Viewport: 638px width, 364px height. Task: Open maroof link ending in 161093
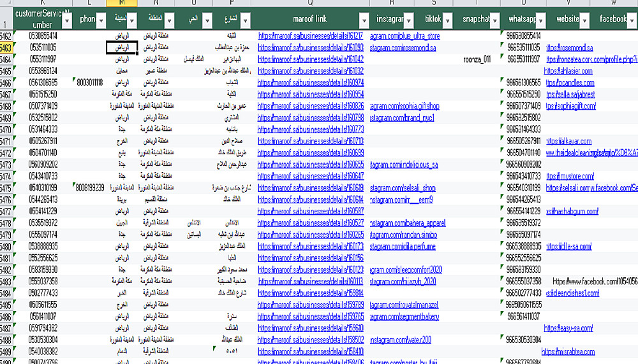(x=311, y=48)
